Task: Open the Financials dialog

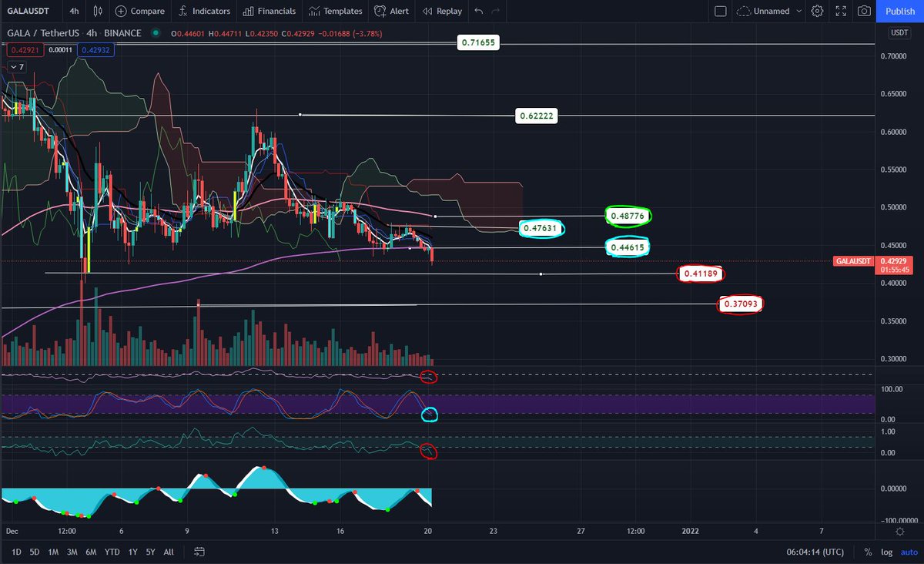Action: pos(269,11)
